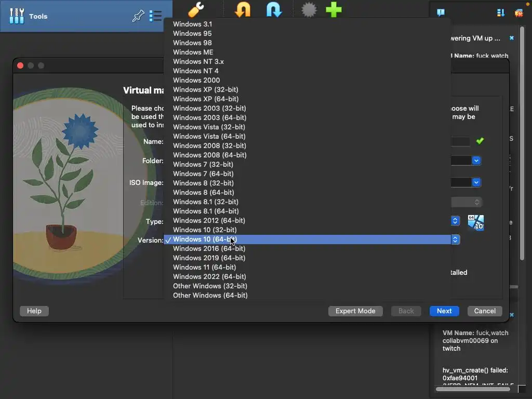Choose Windows Vista (32-bit)

[307, 127]
